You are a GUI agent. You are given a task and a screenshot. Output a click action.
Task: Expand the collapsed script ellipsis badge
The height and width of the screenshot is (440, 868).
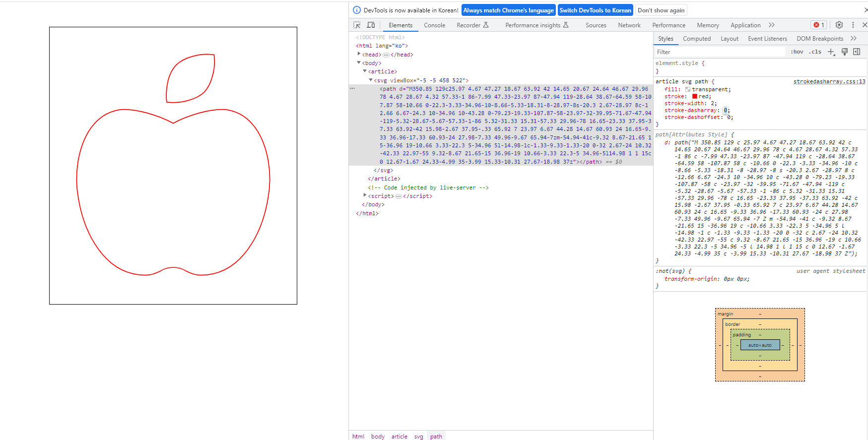(399, 196)
